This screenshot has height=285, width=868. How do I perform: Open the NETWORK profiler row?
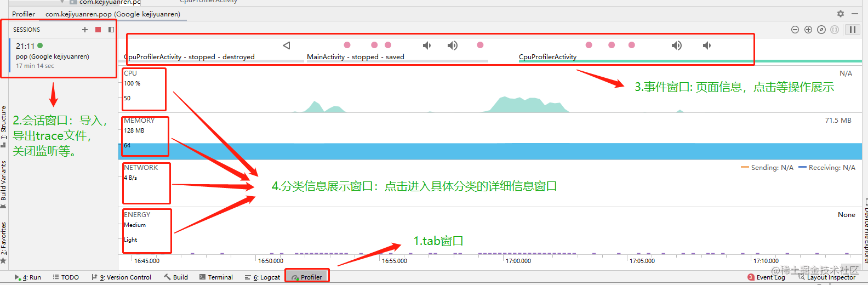490,184
